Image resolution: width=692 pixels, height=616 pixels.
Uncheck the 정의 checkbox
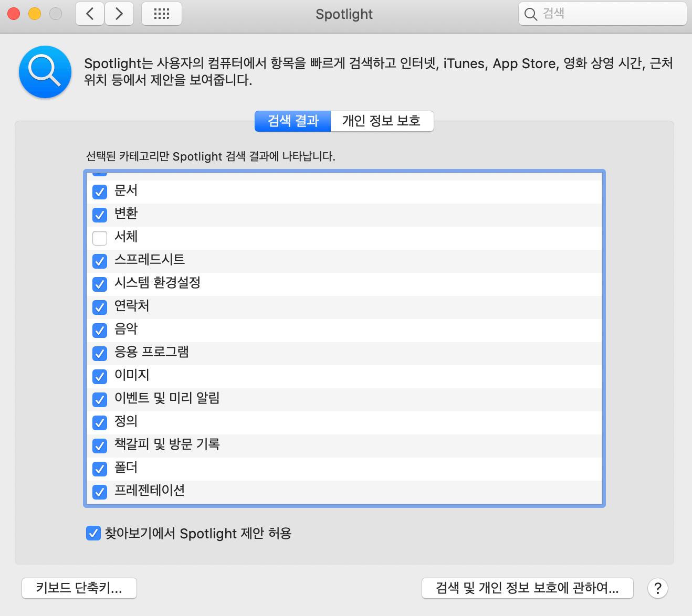coord(100,422)
